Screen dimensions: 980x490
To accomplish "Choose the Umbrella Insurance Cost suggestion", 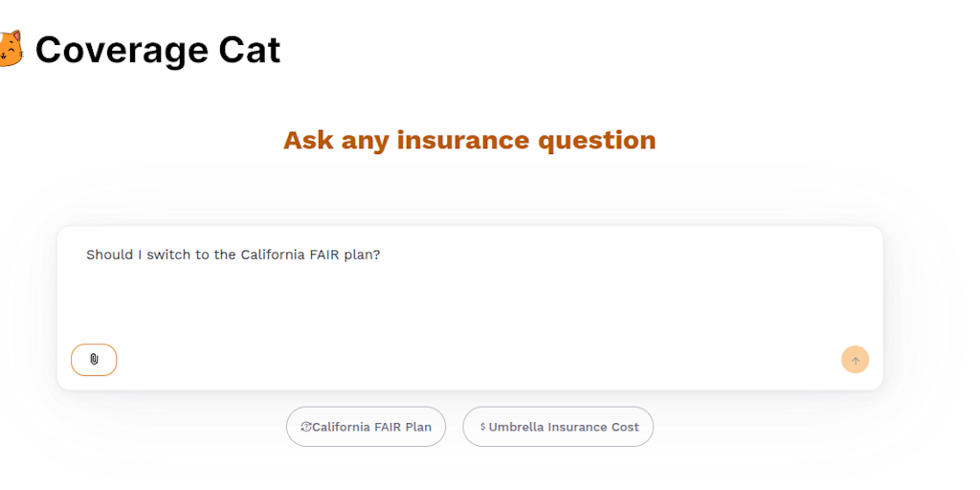I will point(558,427).
